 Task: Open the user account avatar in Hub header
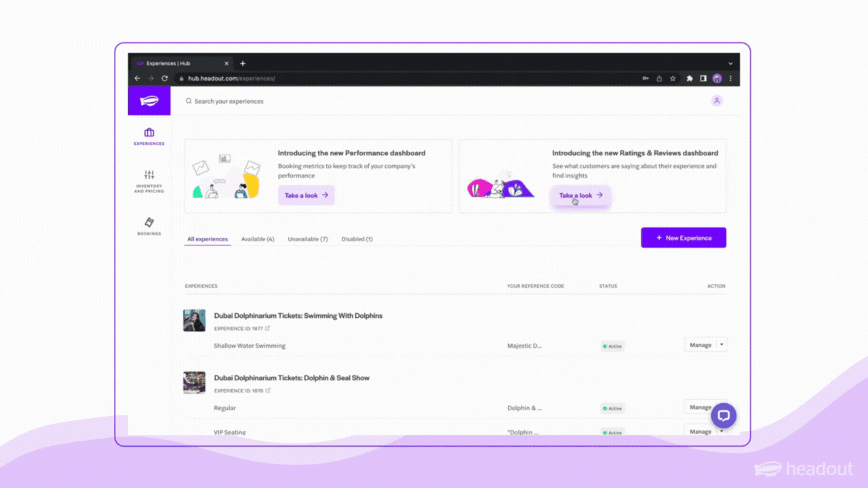(717, 100)
